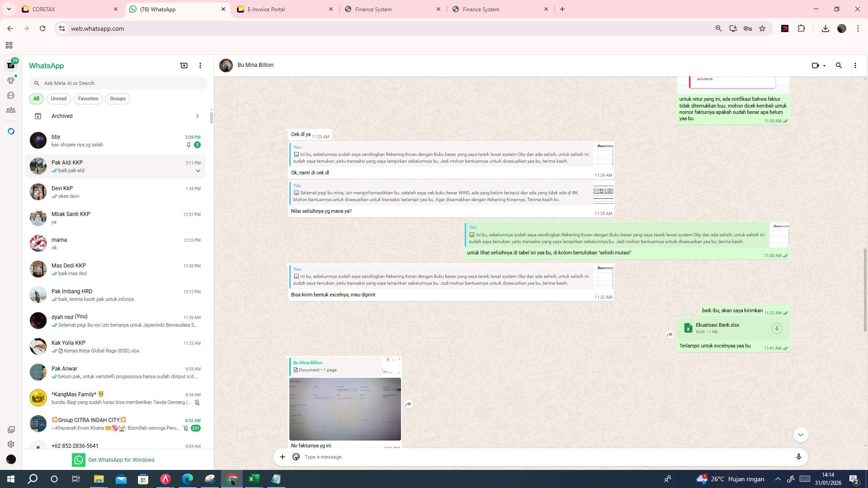The width and height of the screenshot is (868, 488).
Task: Expand hidden icons in the system tray
Action: pyautogui.click(x=777, y=479)
